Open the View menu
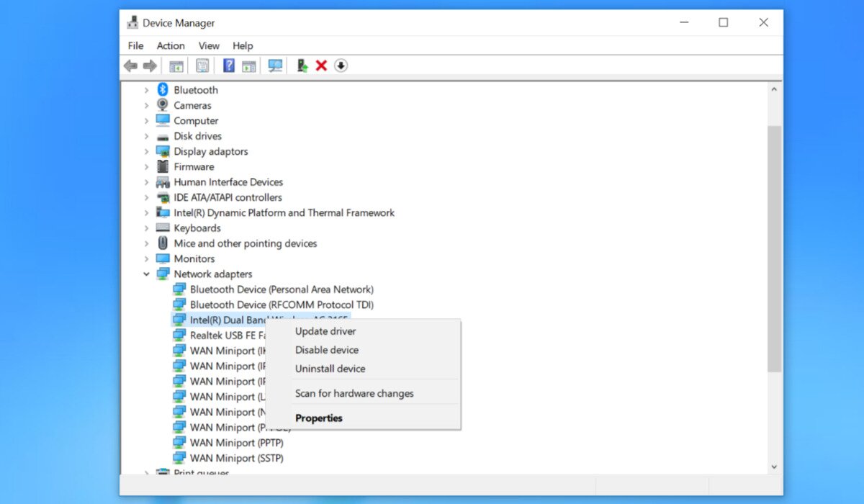Viewport: 864px width, 504px height. tap(209, 45)
